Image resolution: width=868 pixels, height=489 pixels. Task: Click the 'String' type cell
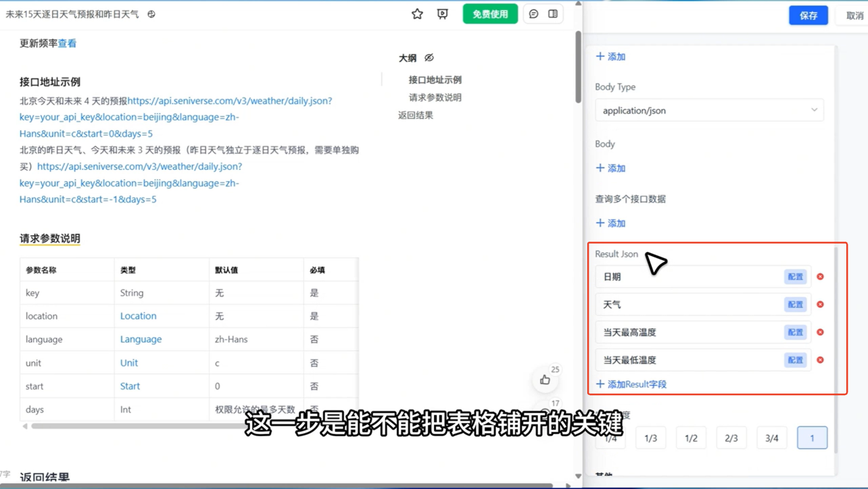tap(162, 293)
